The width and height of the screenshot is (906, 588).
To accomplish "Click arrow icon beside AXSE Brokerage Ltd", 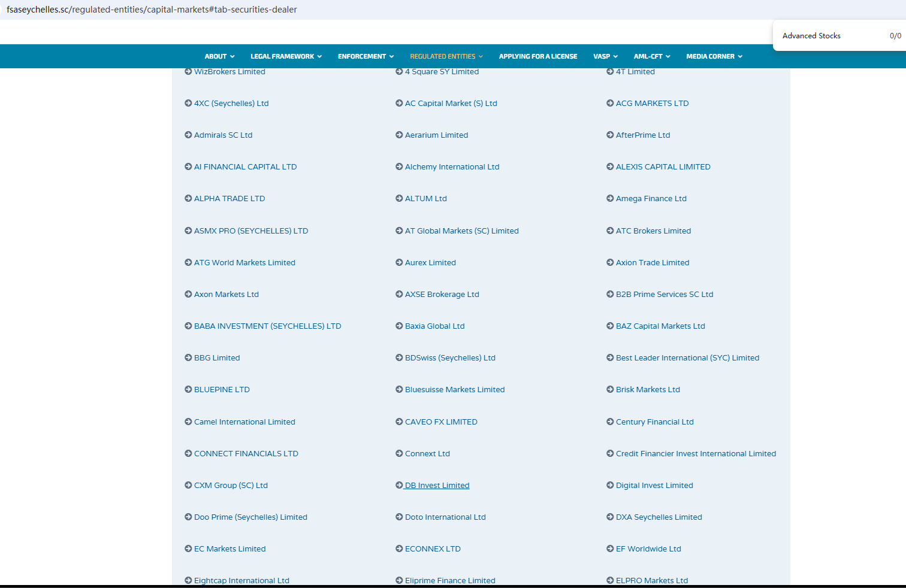I will tap(399, 295).
